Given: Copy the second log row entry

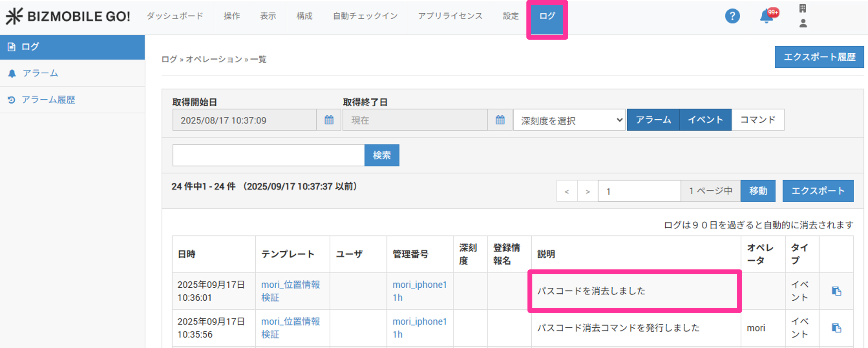Looking at the screenshot, I should pyautogui.click(x=836, y=328).
